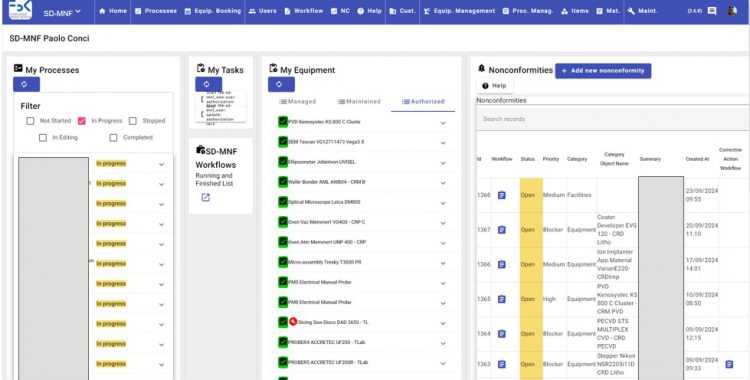This screenshot has width=750, height=380.
Task: Expand the PROBER5 ACCRETEC UF200R row
Action: [x=443, y=363]
